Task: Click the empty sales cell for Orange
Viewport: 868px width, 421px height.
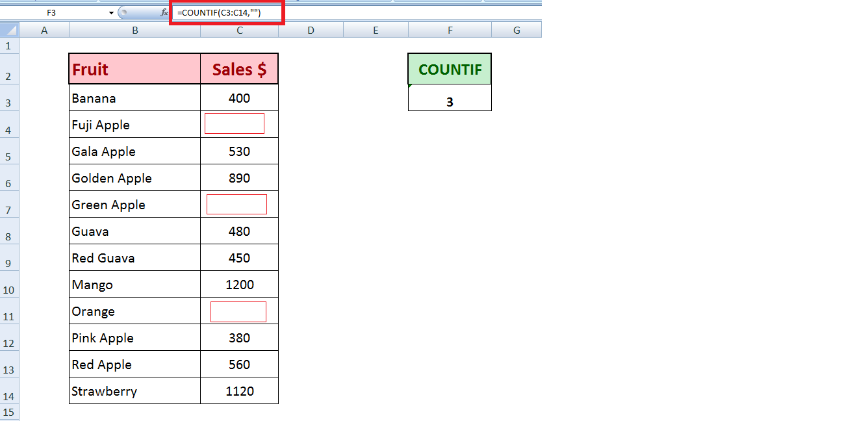Action: click(238, 311)
